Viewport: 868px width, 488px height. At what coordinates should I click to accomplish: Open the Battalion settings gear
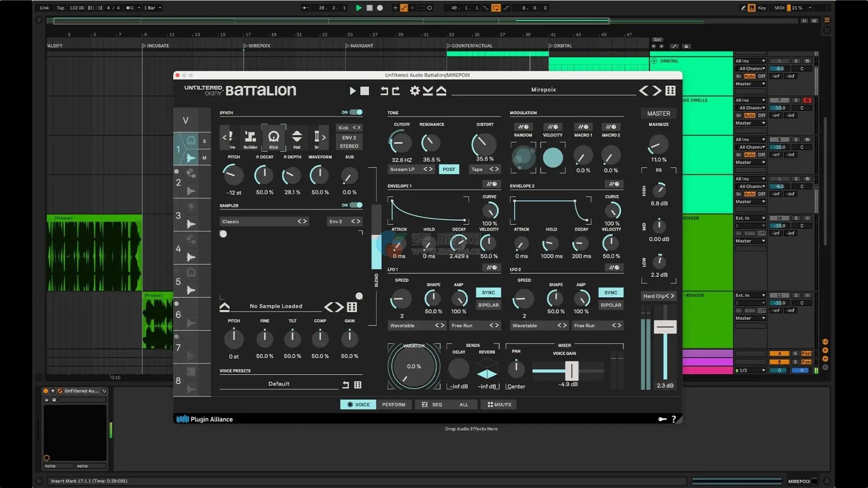(415, 91)
